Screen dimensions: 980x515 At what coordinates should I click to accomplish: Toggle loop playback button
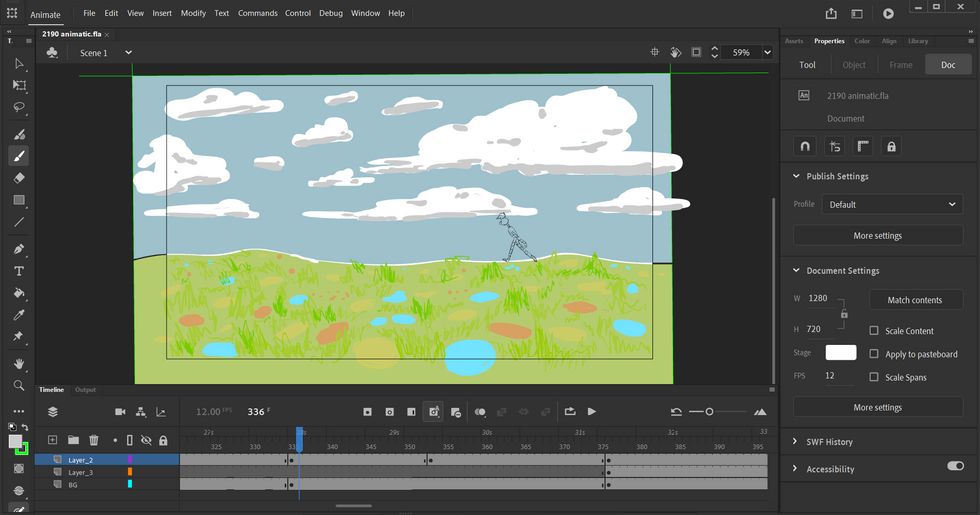click(x=569, y=412)
